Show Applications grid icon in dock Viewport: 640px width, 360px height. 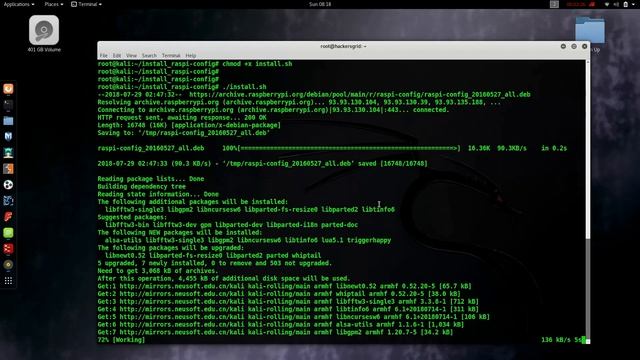(8, 280)
